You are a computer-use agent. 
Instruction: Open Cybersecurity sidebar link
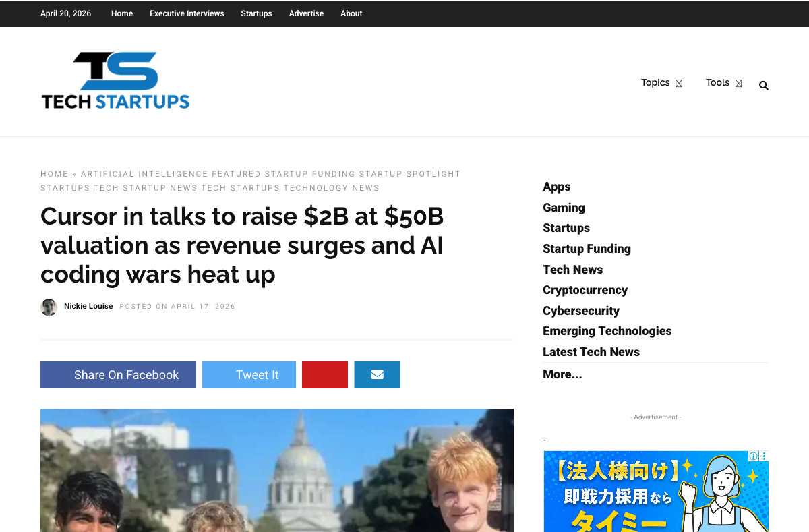[581, 311]
